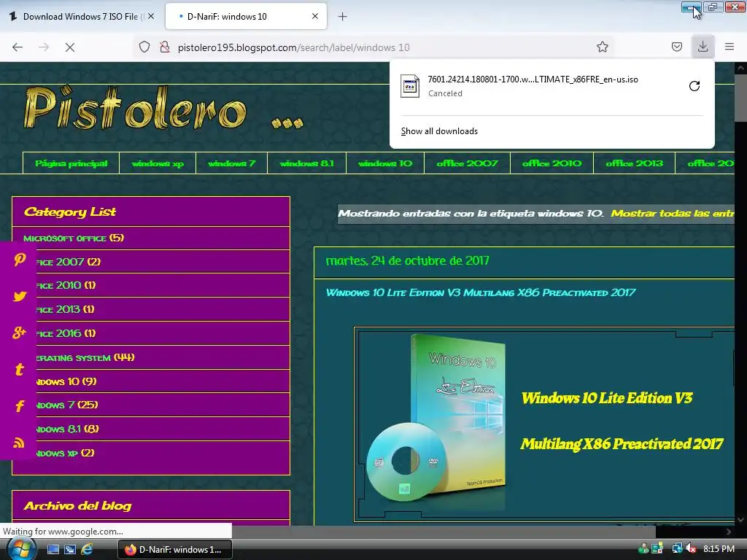Viewport: 747px width, 560px height.
Task: Share on Twitter sidebar icon
Action: (20, 296)
